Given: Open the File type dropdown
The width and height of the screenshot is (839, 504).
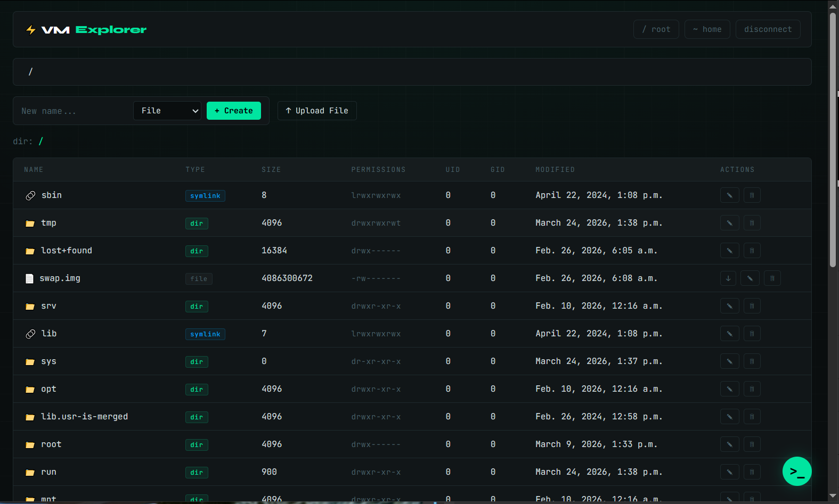Looking at the screenshot, I should click(x=167, y=111).
